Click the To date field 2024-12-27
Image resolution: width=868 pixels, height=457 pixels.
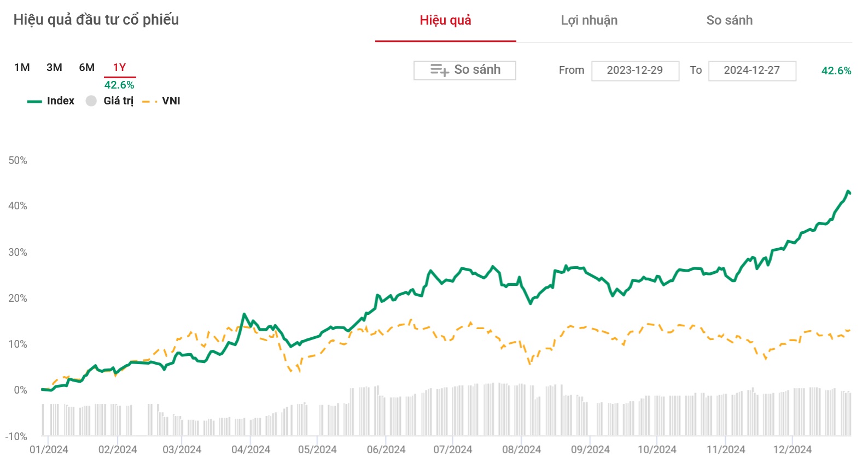tap(752, 71)
